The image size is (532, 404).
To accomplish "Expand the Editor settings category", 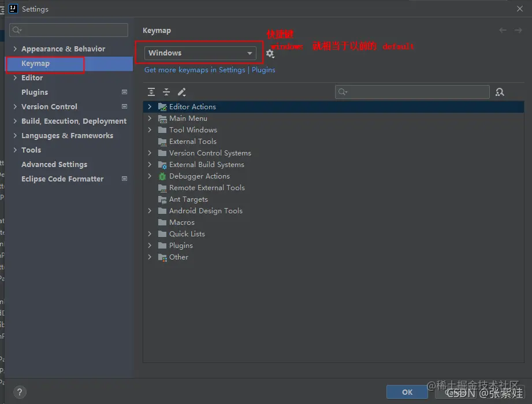I will coord(15,78).
